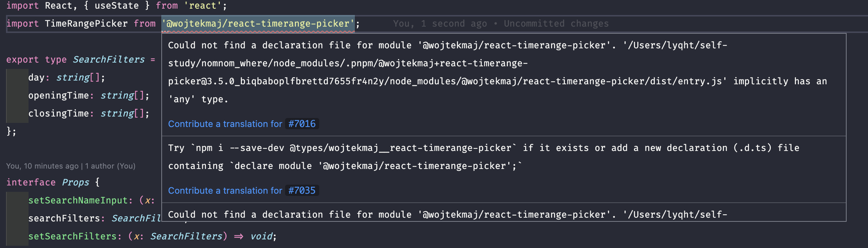Click the TimeRangePicker identifier in import

tap(86, 24)
